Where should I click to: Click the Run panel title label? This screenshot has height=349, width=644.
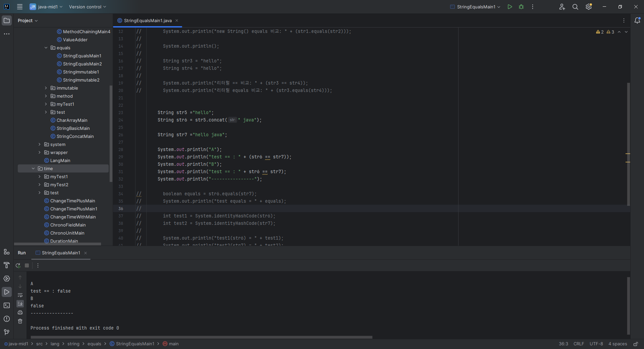pyautogui.click(x=22, y=253)
